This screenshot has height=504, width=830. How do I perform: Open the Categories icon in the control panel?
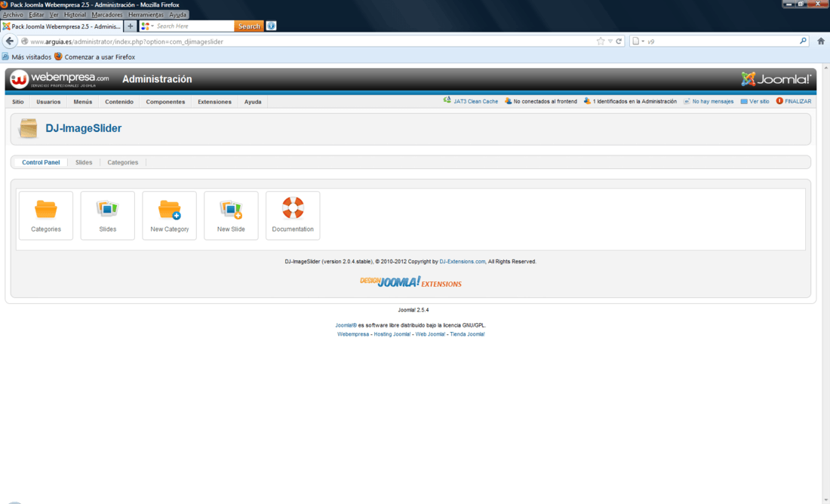(x=46, y=216)
